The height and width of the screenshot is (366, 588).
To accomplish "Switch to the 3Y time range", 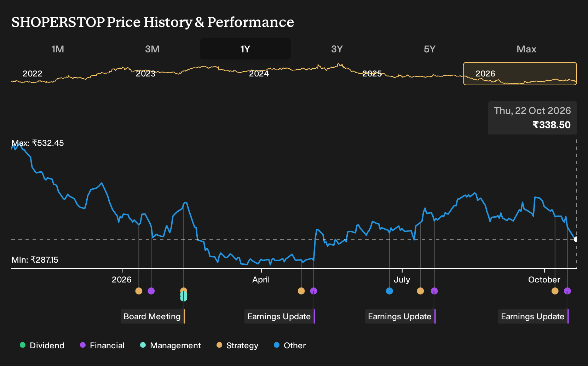I will tap(337, 49).
